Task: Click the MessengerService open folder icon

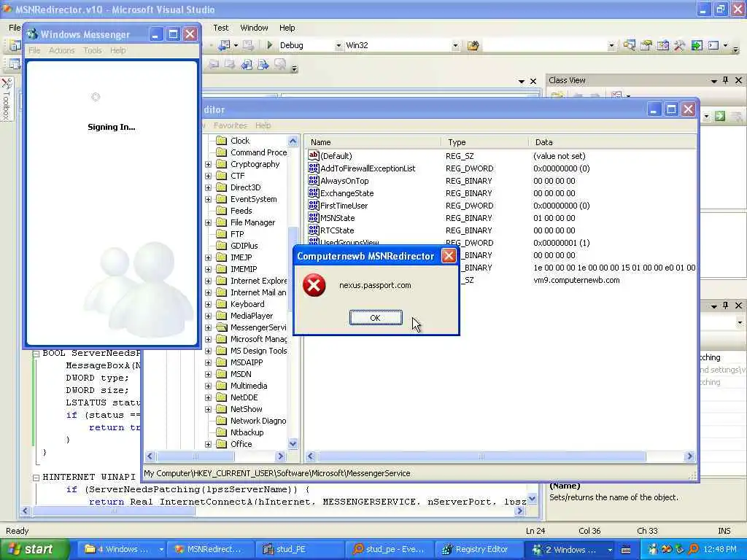Action: [x=222, y=327]
